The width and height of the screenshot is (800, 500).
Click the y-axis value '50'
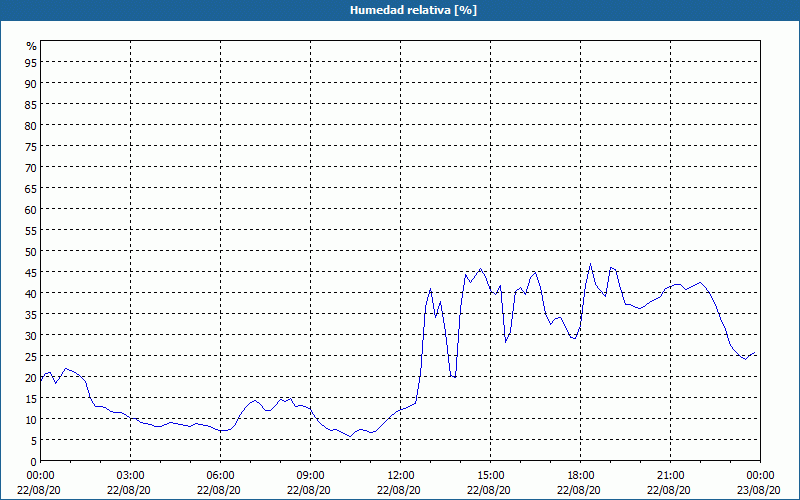(31, 252)
